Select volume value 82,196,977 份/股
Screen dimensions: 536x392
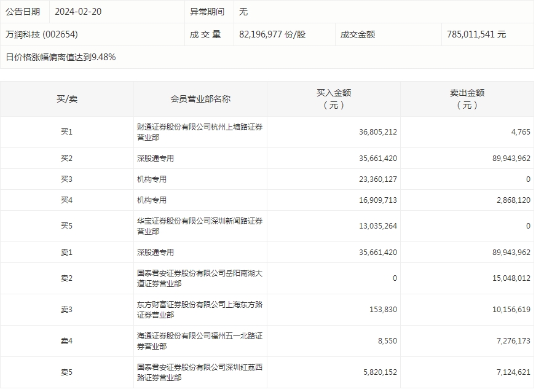point(272,34)
